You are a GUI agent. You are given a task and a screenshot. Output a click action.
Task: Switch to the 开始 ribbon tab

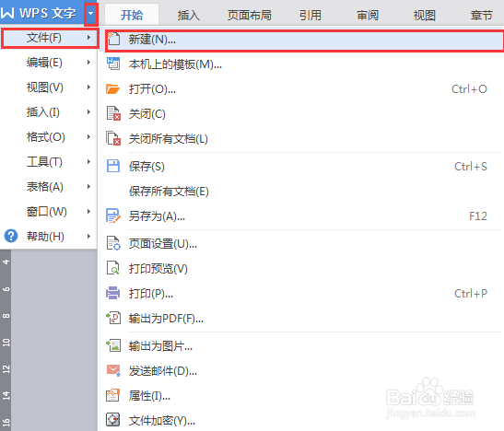pos(132,15)
